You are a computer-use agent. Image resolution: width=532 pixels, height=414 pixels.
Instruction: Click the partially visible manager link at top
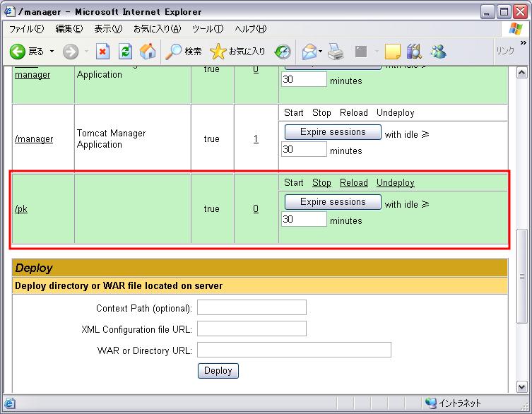32,75
